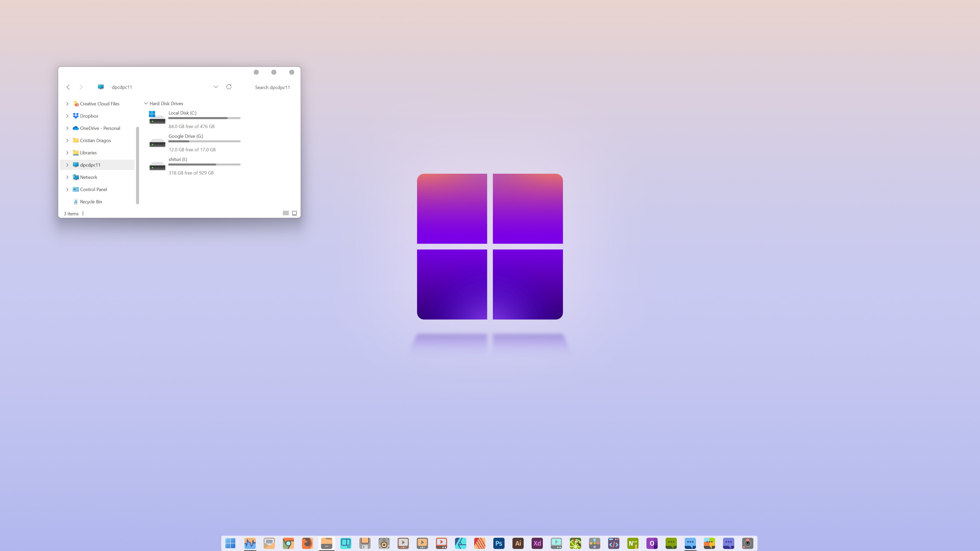The image size is (980, 551).
Task: Launch Illustrator from the taskbar
Action: coord(518,543)
